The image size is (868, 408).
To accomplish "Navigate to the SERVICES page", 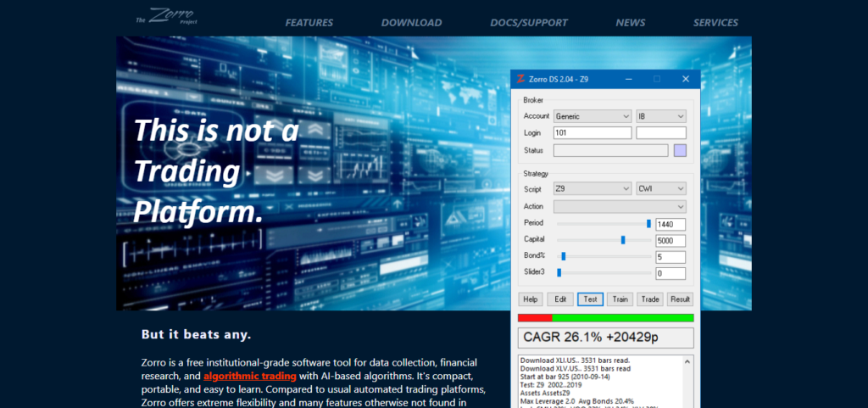I will click(x=715, y=23).
